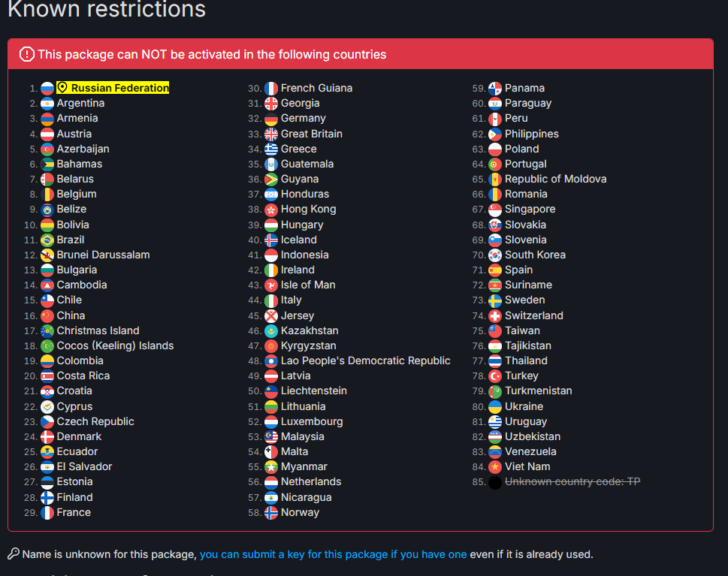Select the highlighted Russian Federation entry
This screenshot has width=728, height=576.
pos(113,88)
